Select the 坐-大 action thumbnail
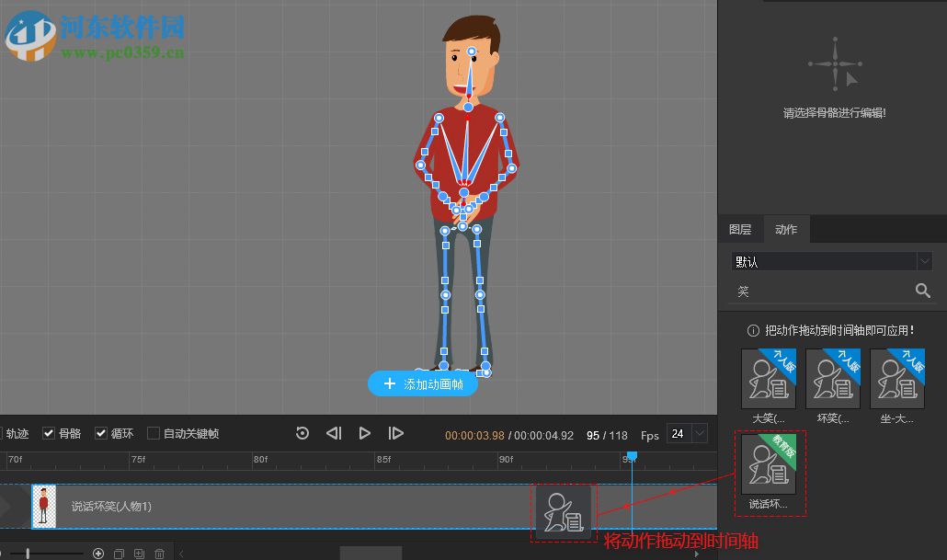947x560 pixels. [897, 379]
